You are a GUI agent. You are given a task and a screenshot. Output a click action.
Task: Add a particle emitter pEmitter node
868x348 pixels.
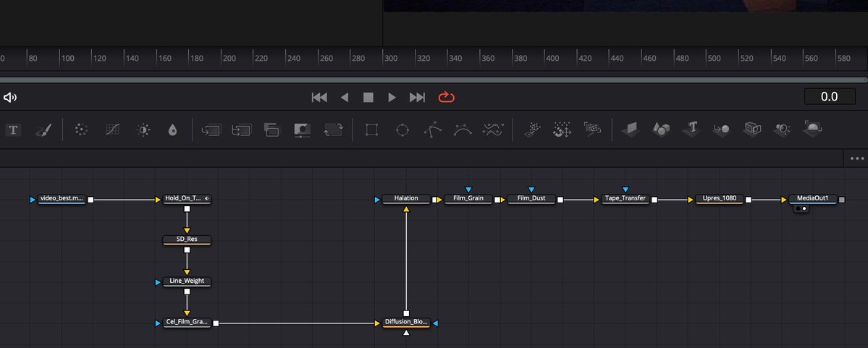click(x=532, y=130)
